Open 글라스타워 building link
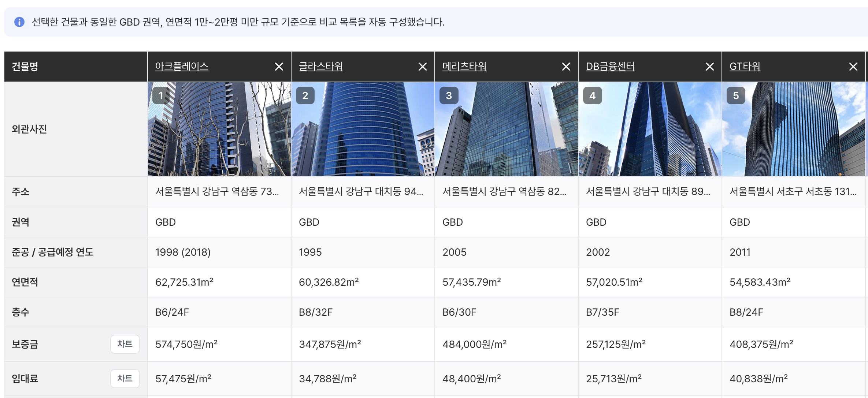Image resolution: width=868 pixels, height=398 pixels. tap(321, 66)
